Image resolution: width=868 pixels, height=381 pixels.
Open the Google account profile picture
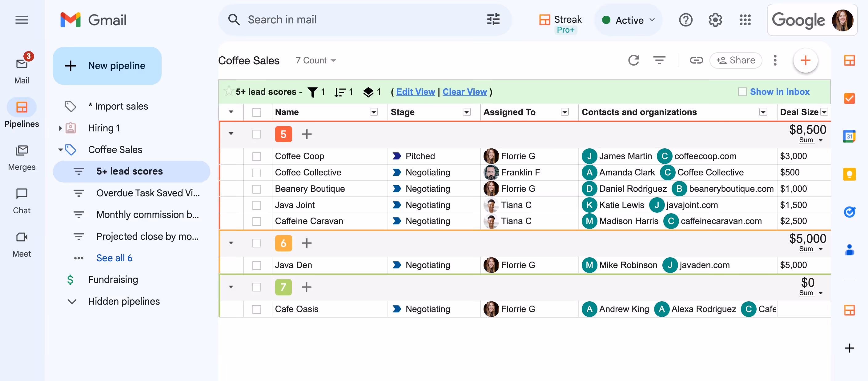tap(842, 20)
